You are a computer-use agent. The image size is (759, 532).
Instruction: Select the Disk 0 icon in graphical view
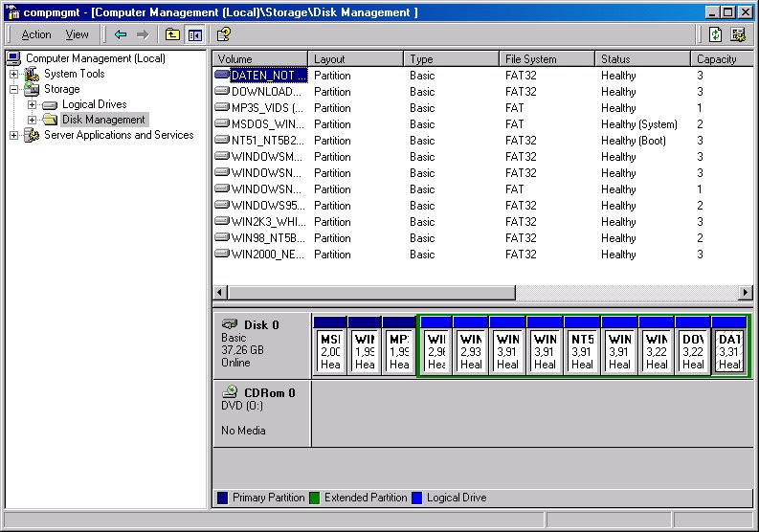coord(230,325)
